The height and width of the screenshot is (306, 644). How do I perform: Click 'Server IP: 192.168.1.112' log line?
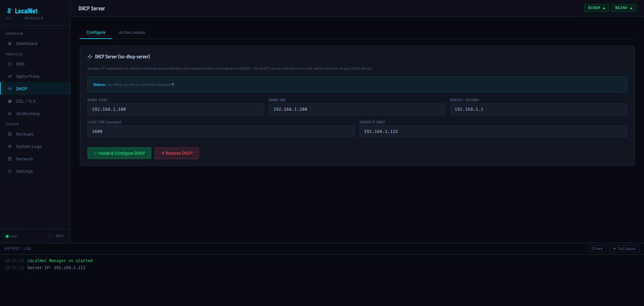point(56,268)
